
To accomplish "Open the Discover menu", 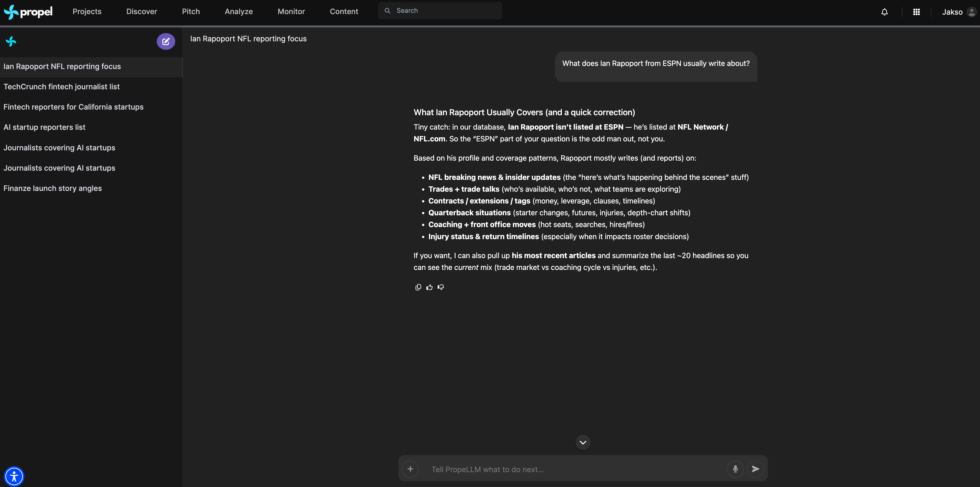I will (x=142, y=11).
